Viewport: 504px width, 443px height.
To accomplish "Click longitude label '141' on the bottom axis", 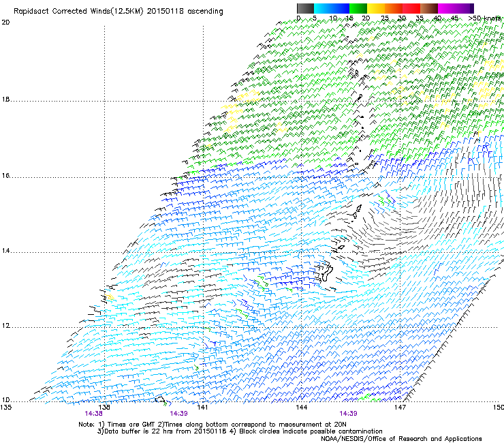I will (202, 408).
